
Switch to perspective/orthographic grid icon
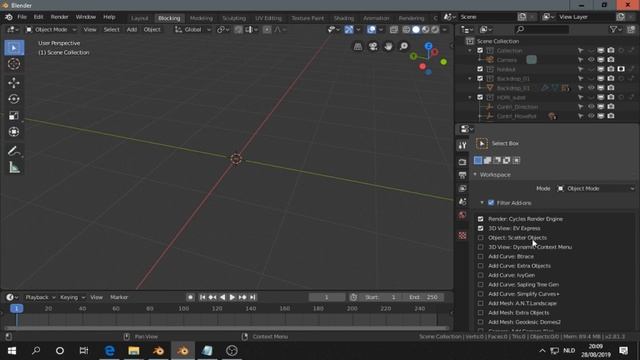coord(358,46)
